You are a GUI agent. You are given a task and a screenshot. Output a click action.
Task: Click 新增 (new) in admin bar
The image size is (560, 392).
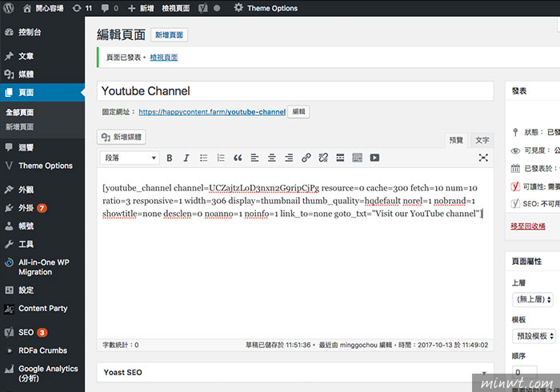(x=141, y=8)
